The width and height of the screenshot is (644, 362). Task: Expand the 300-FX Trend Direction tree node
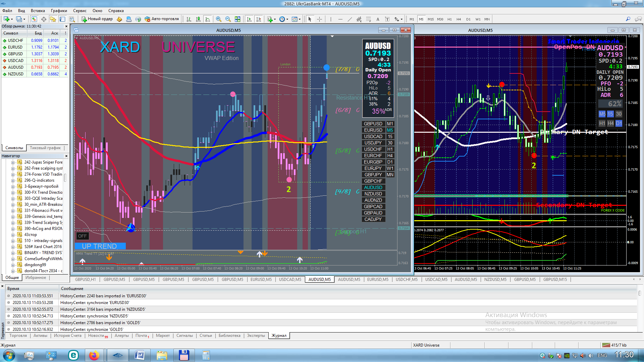[x=13, y=192]
